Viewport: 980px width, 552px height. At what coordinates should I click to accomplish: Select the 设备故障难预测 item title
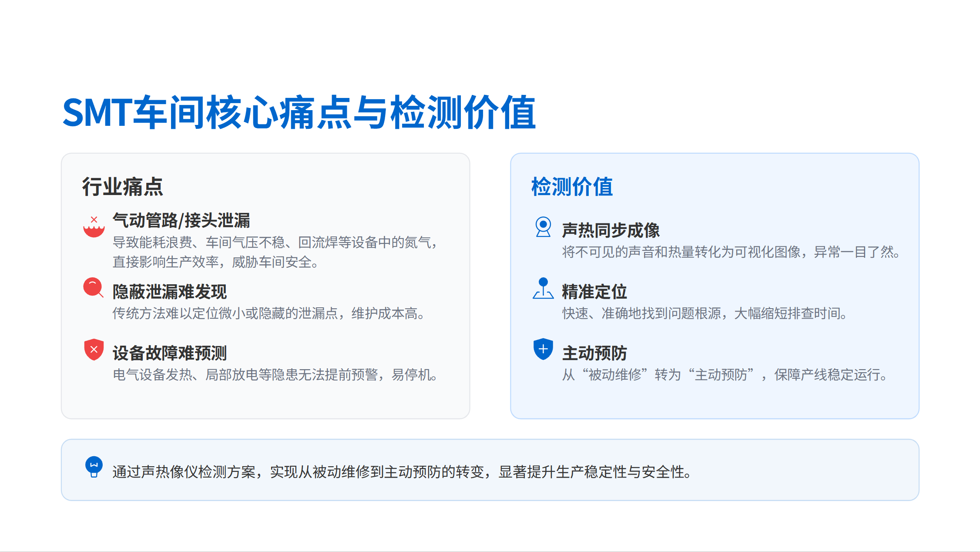click(x=169, y=353)
